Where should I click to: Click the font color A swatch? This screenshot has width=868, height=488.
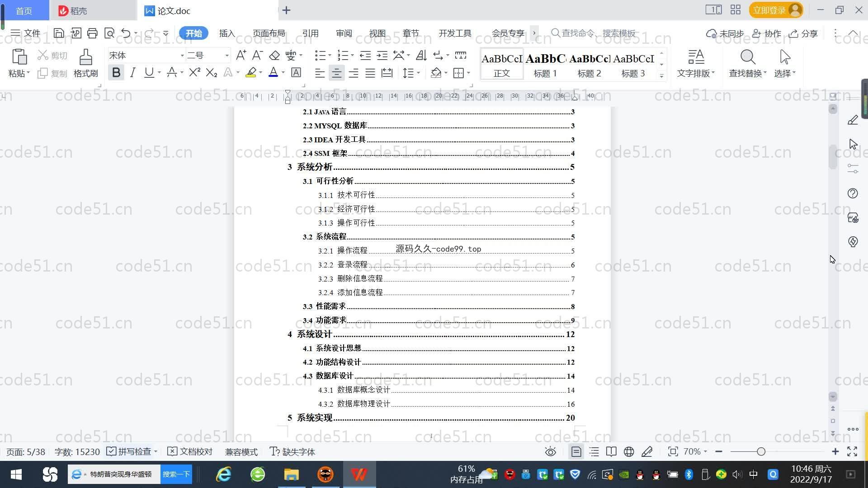273,72
